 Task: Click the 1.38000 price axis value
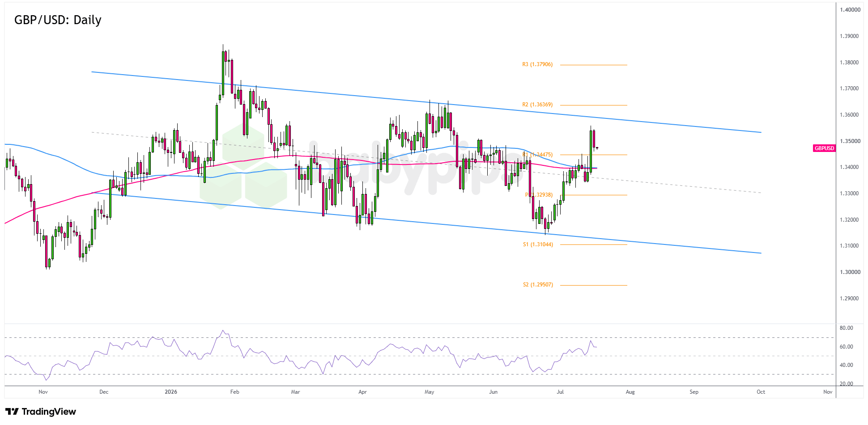point(849,63)
